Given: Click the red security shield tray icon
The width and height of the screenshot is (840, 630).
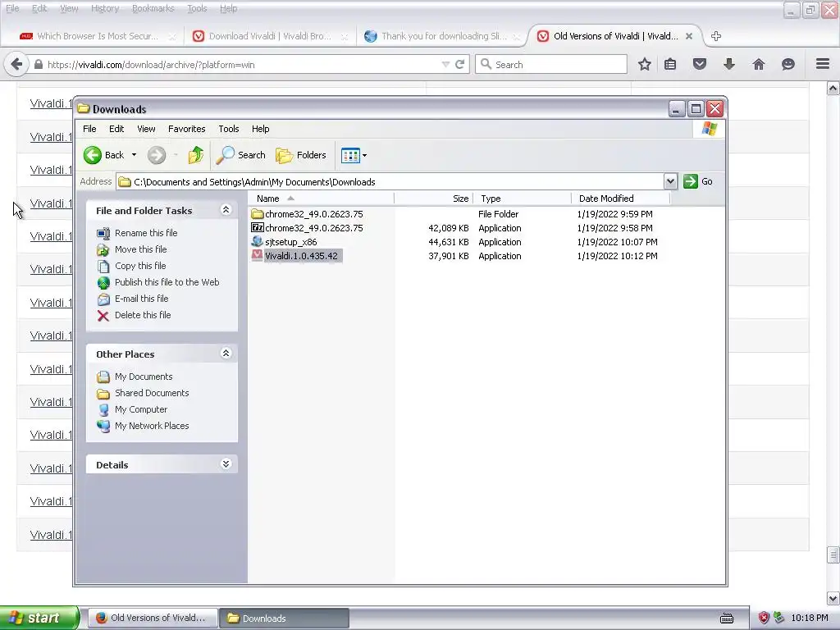Looking at the screenshot, I should click(764, 619).
